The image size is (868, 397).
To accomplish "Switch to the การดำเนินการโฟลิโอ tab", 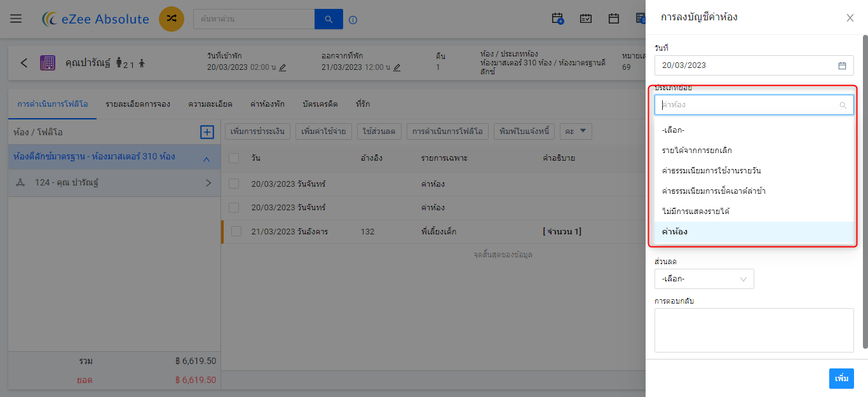I will (x=53, y=104).
